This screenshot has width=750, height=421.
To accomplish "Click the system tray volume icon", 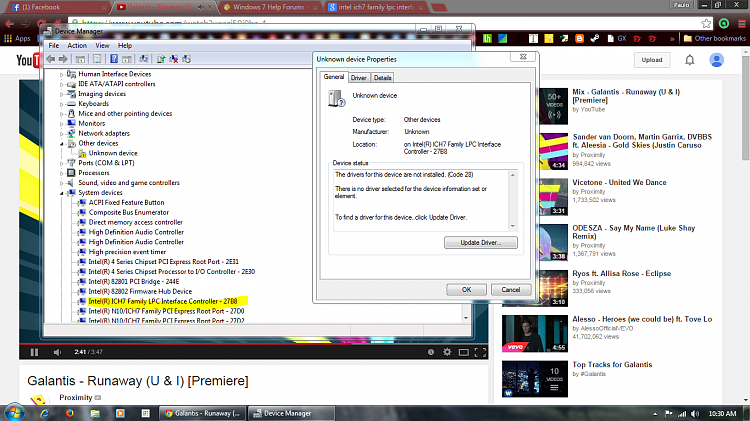I will [x=695, y=413].
